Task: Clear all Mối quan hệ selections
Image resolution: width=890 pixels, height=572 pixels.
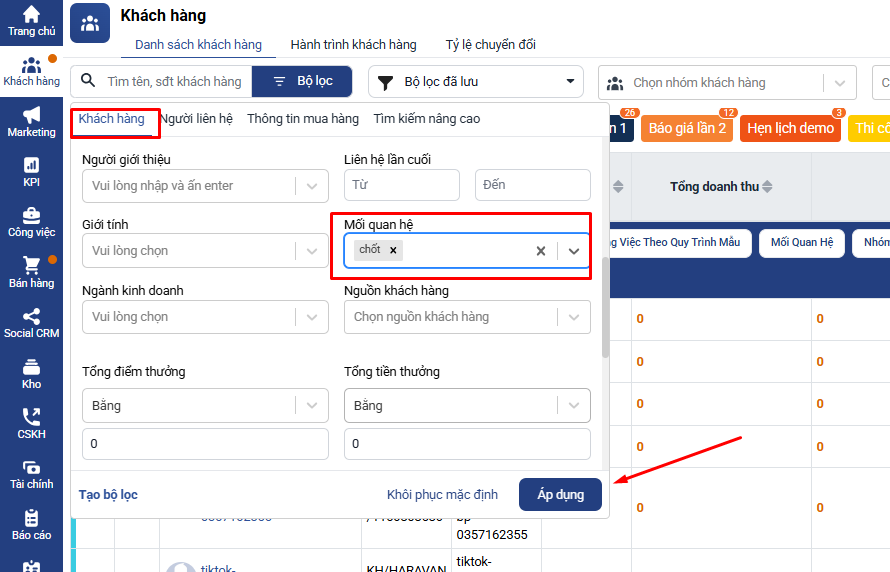Action: pos(541,251)
